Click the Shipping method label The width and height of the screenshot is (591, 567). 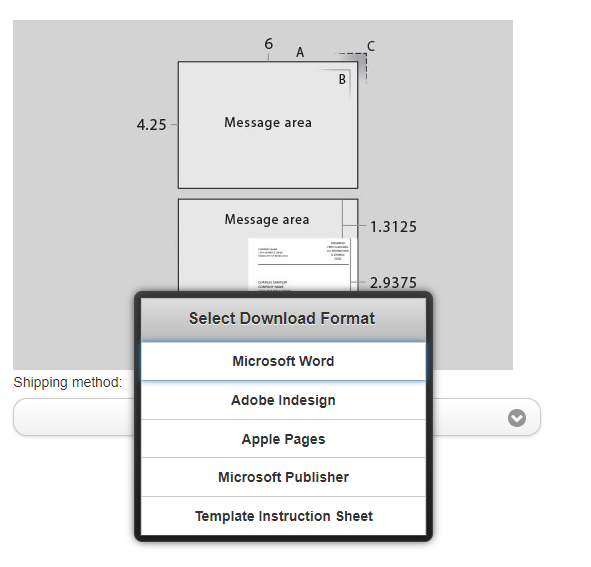(68, 382)
